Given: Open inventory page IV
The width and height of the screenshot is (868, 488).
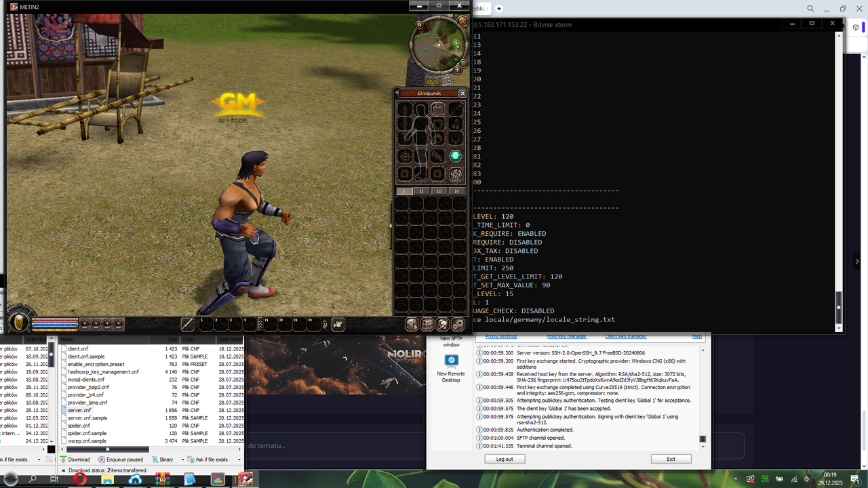Looking at the screenshot, I should [x=457, y=191].
